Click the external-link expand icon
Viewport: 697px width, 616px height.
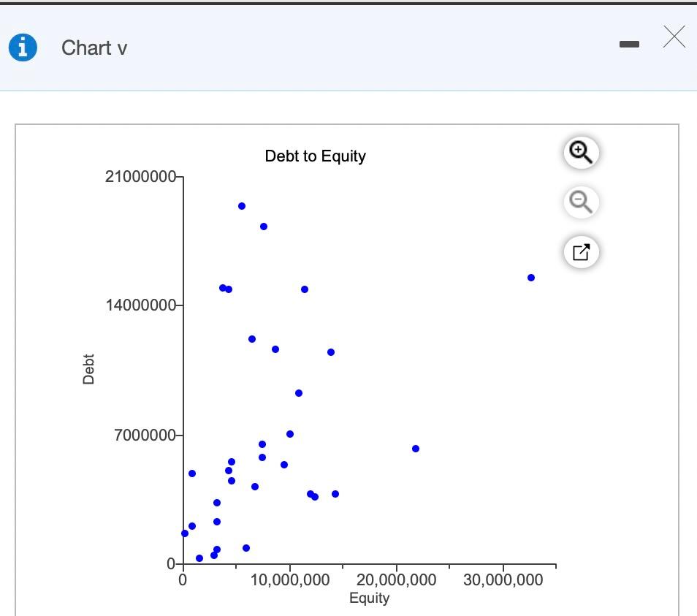click(x=580, y=251)
